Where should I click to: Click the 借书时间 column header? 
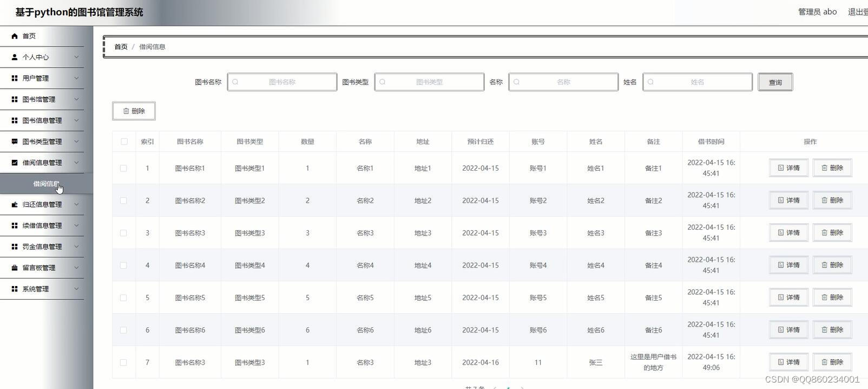711,141
